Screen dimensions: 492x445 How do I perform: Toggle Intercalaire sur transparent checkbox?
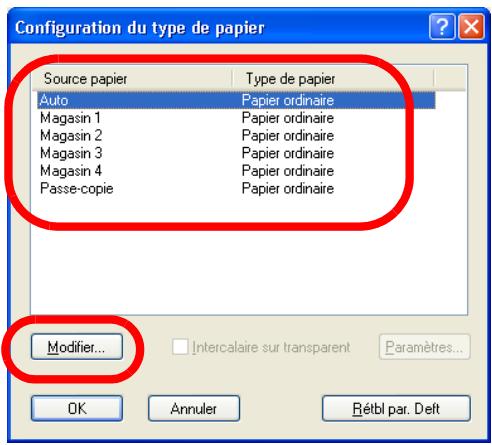click(180, 347)
